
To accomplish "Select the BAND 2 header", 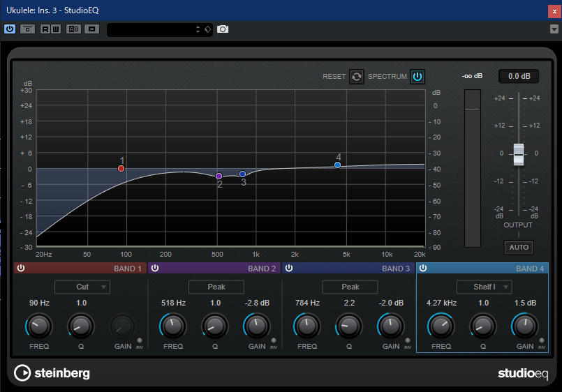I will click(214, 268).
